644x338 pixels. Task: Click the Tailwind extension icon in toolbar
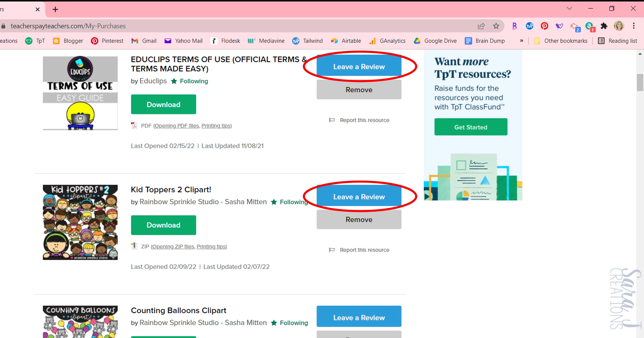[x=529, y=26]
